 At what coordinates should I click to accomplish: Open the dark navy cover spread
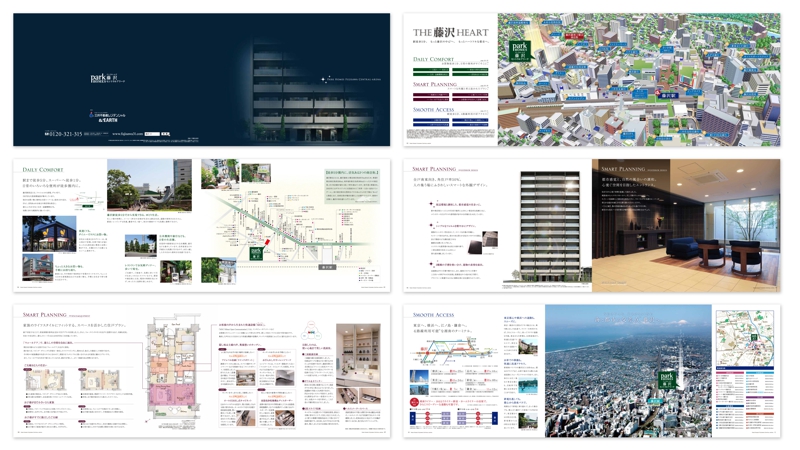(202, 80)
